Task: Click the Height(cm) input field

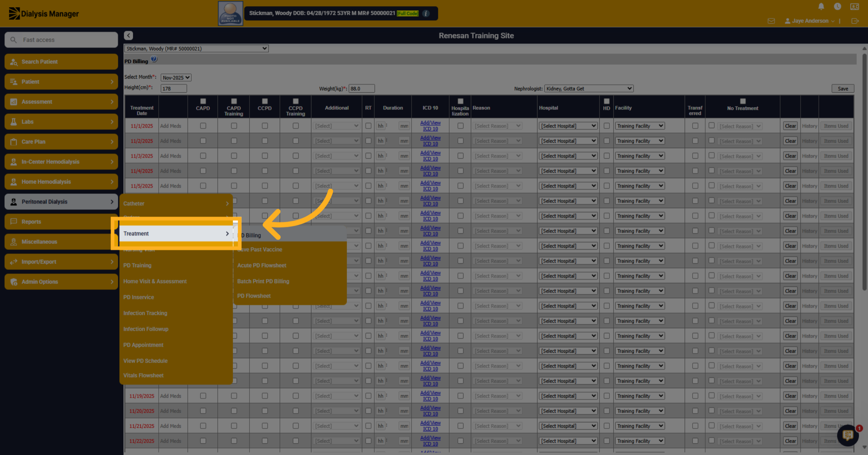Action: [174, 88]
